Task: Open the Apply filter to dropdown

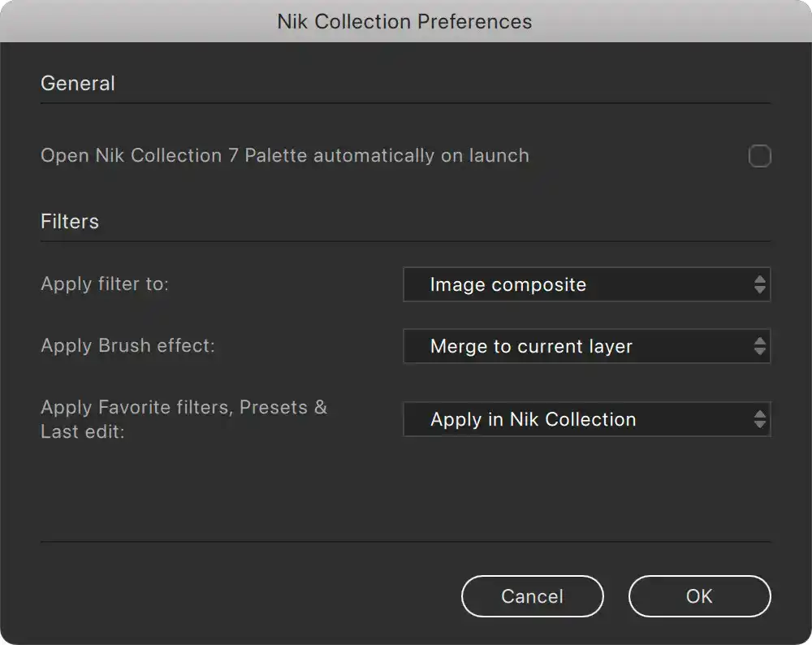Action: [587, 284]
